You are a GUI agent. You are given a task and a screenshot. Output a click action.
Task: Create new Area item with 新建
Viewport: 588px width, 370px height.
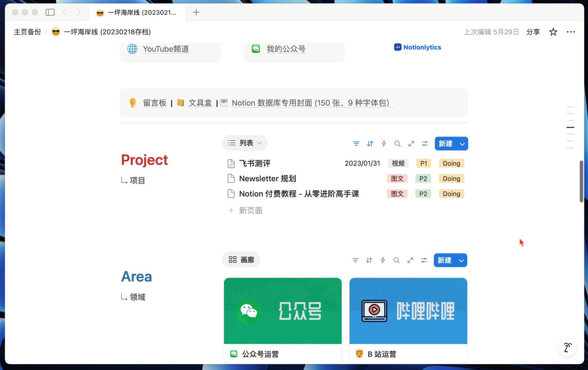pyautogui.click(x=445, y=261)
